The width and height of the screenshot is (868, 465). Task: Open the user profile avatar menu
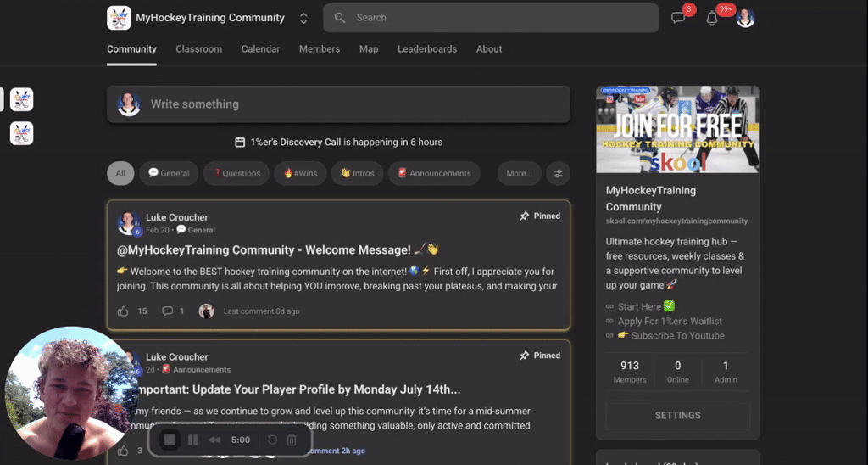click(746, 19)
